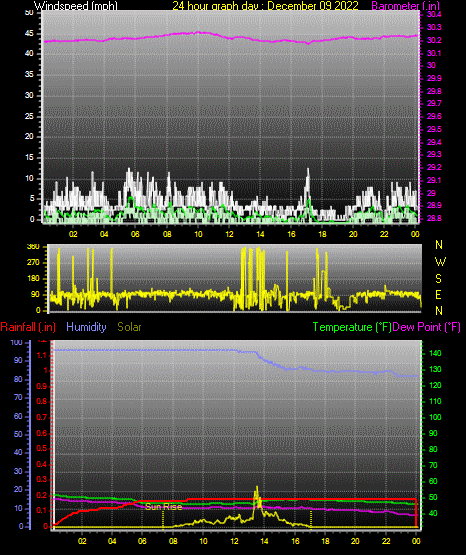Click the Windspeed (mph) axis title
466x555 pixels.
click(76, 6)
